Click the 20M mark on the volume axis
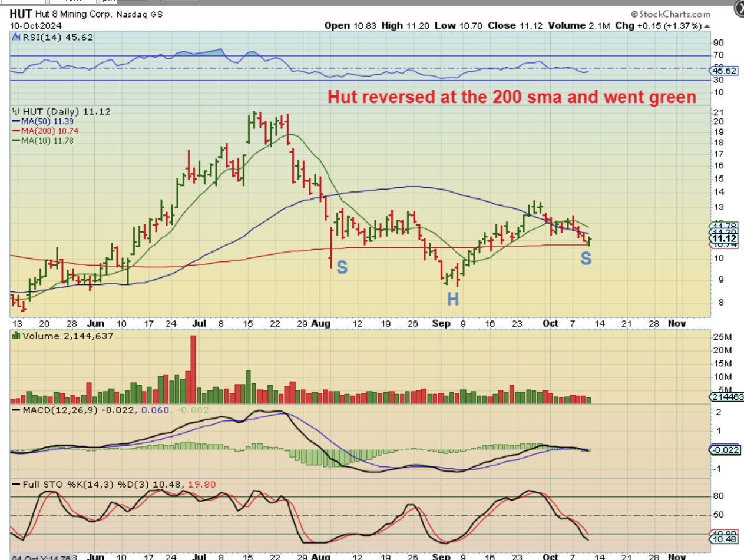 [722, 350]
